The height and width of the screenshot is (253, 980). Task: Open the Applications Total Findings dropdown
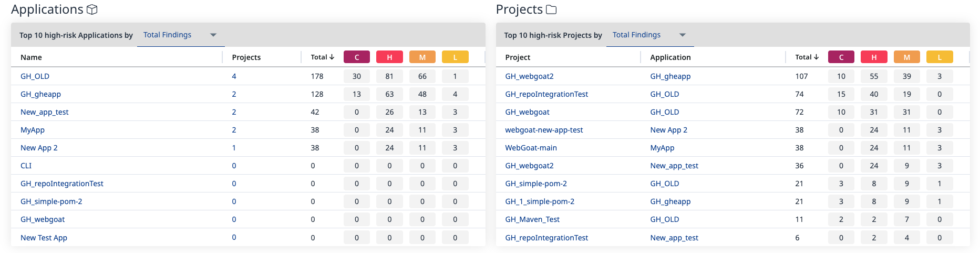coord(180,35)
